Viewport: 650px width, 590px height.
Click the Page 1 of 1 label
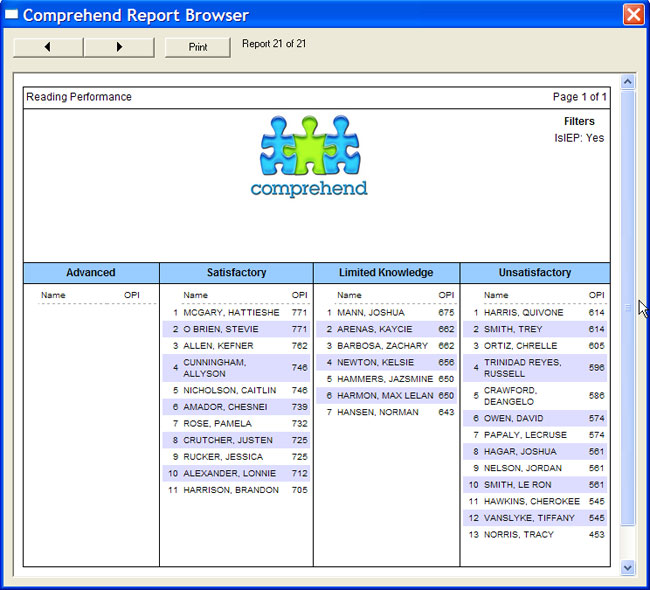[580, 97]
